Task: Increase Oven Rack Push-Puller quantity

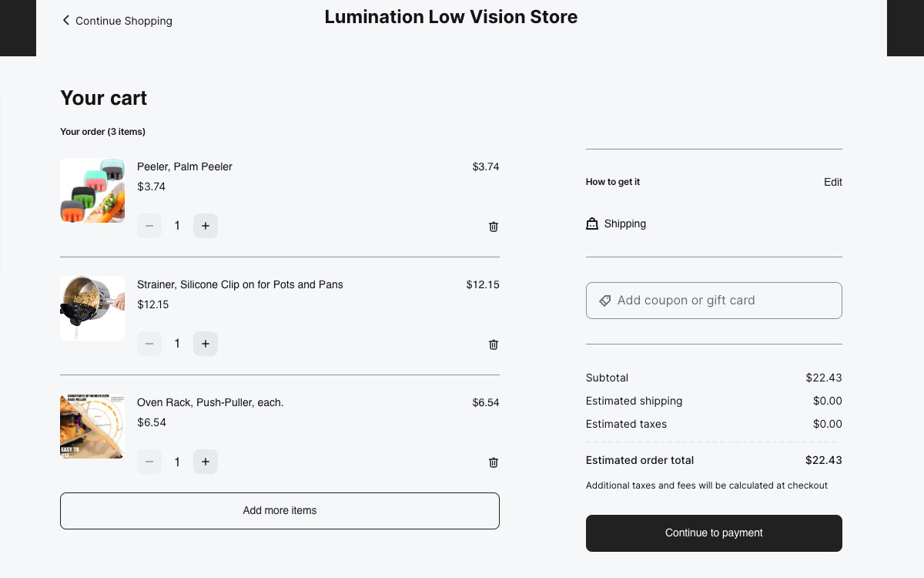Action: (206, 462)
